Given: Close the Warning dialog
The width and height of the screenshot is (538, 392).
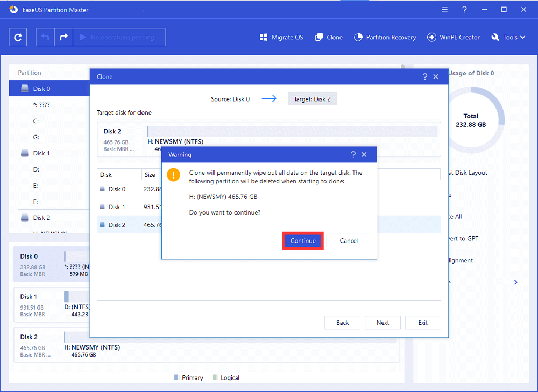Looking at the screenshot, I should (364, 154).
